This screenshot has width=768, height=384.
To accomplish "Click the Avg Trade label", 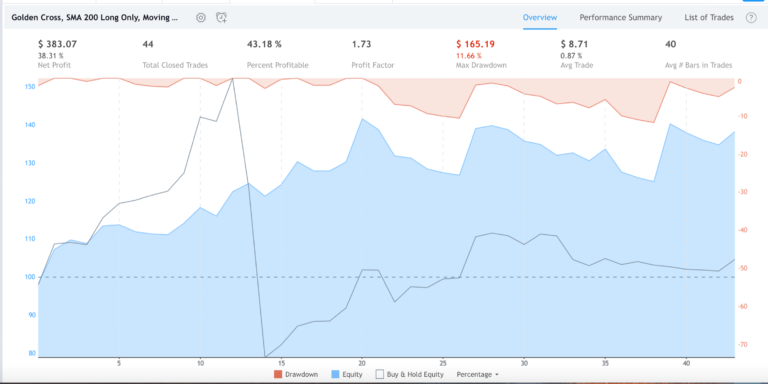I will 576,65.
